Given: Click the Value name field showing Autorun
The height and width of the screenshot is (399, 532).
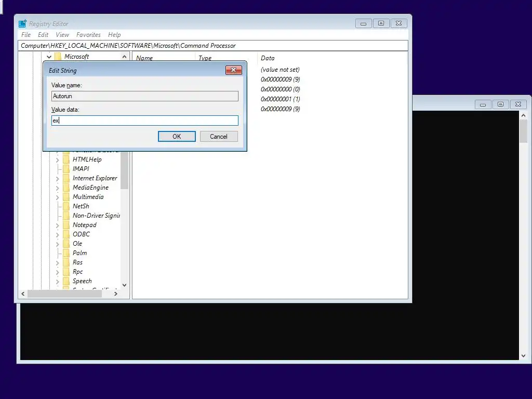Looking at the screenshot, I should 145,96.
